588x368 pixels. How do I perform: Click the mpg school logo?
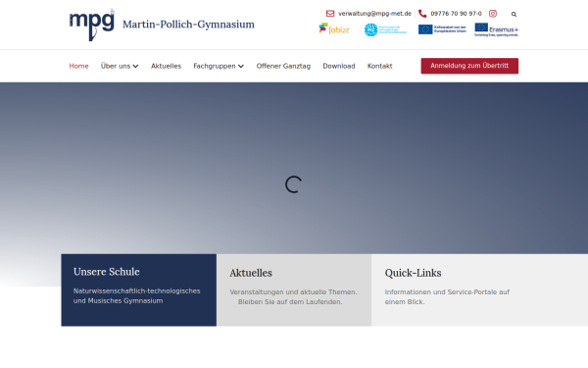92,25
